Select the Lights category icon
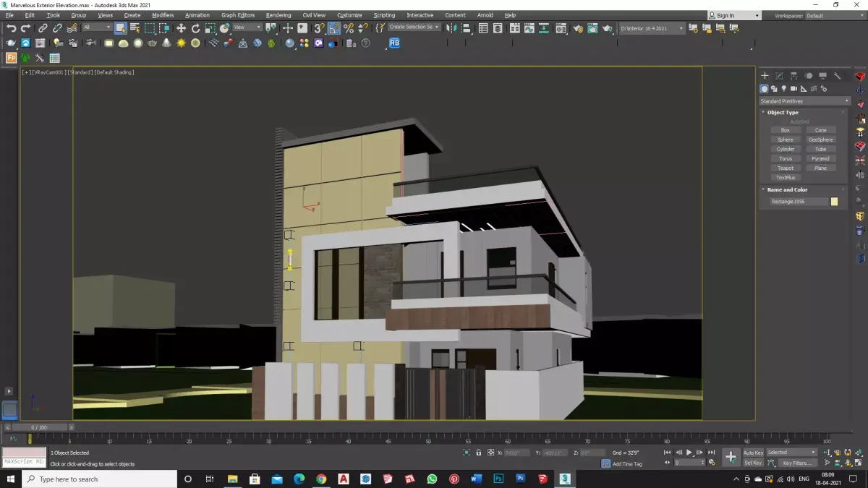 click(x=783, y=88)
